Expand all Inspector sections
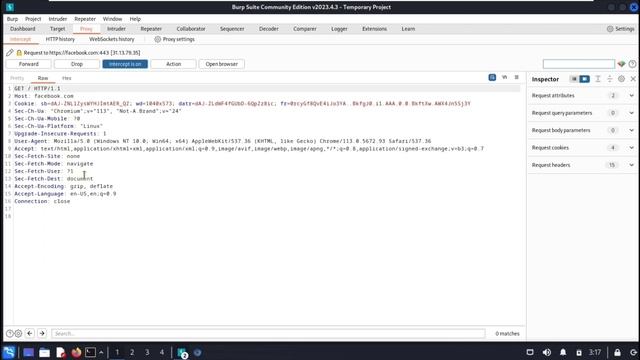The width and height of the screenshot is (640, 360). pyautogui.click(x=598, y=79)
